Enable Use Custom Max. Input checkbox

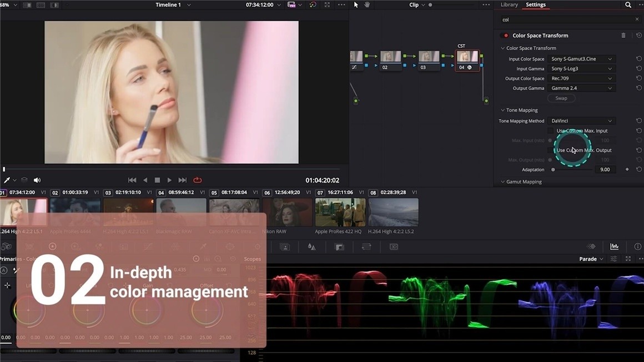(x=550, y=131)
